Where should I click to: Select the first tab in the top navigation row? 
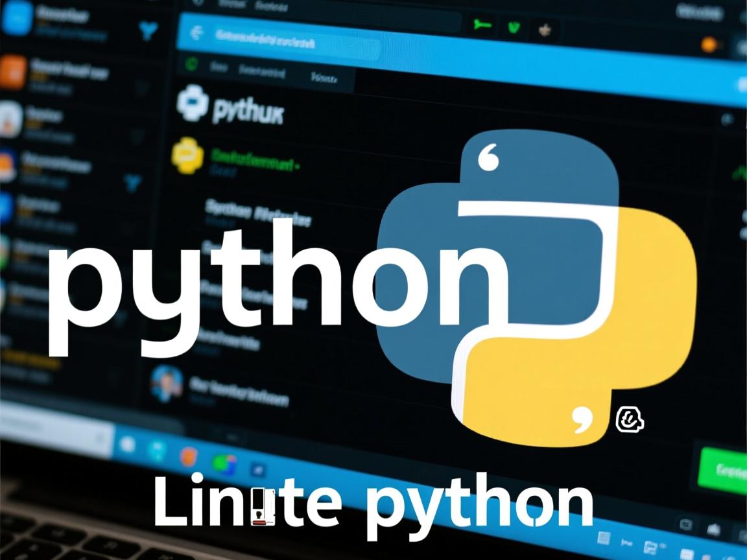tap(218, 65)
